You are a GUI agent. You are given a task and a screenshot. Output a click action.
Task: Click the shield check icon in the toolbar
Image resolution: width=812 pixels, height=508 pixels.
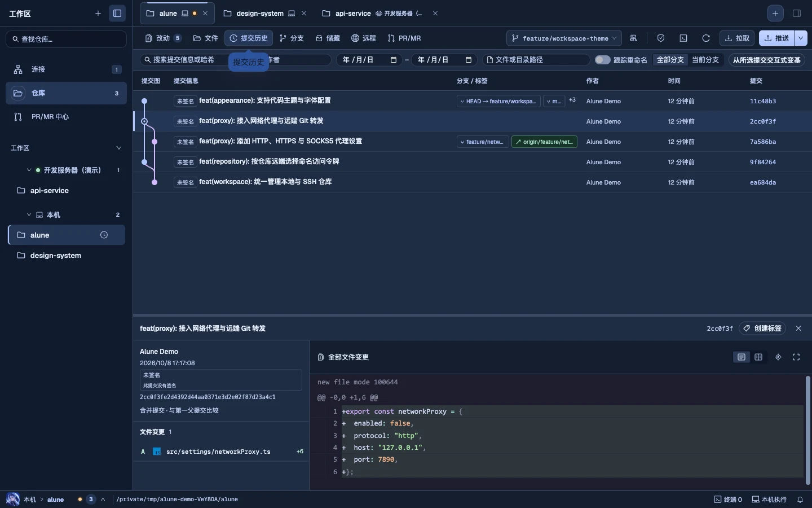[661, 38]
